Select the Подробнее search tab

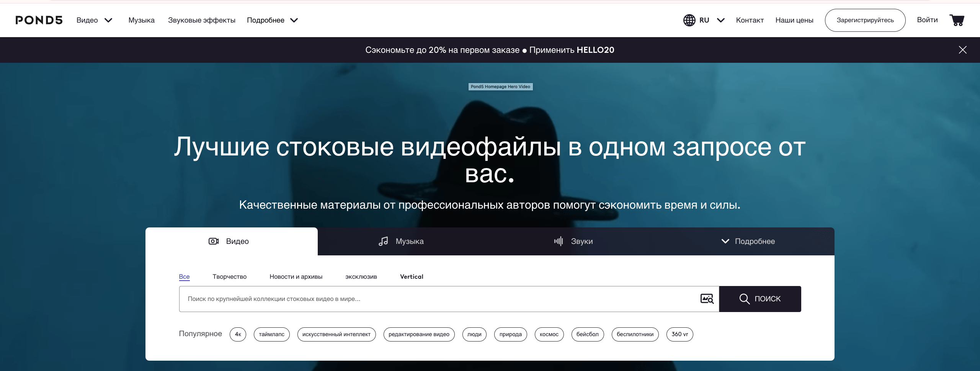tap(748, 241)
